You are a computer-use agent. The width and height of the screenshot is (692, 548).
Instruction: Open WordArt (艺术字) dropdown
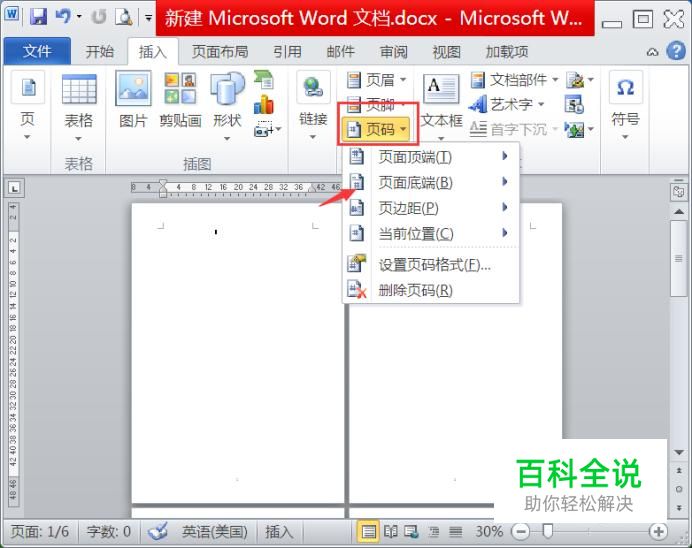pos(507,105)
